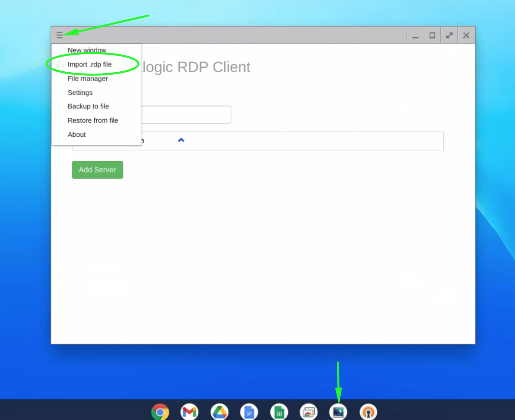Screen dimensions: 515x420
Task: Open File manager from the menu
Action: click(87, 79)
